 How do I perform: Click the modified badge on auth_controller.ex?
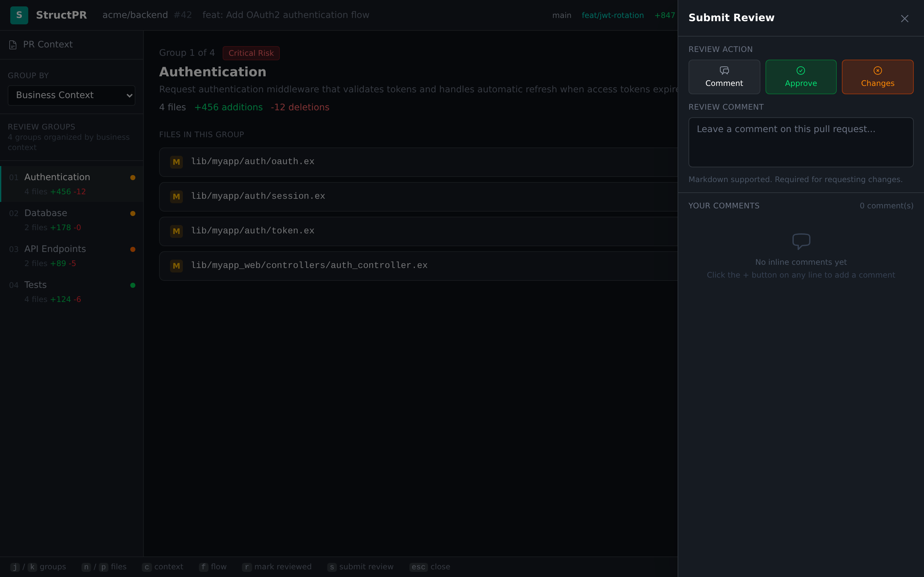point(176,266)
